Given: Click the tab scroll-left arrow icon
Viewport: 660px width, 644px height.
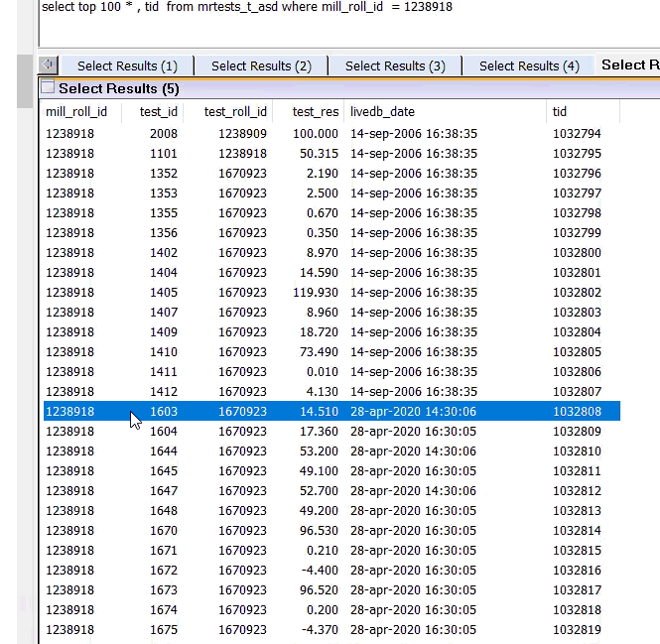Looking at the screenshot, I should tap(48, 64).
